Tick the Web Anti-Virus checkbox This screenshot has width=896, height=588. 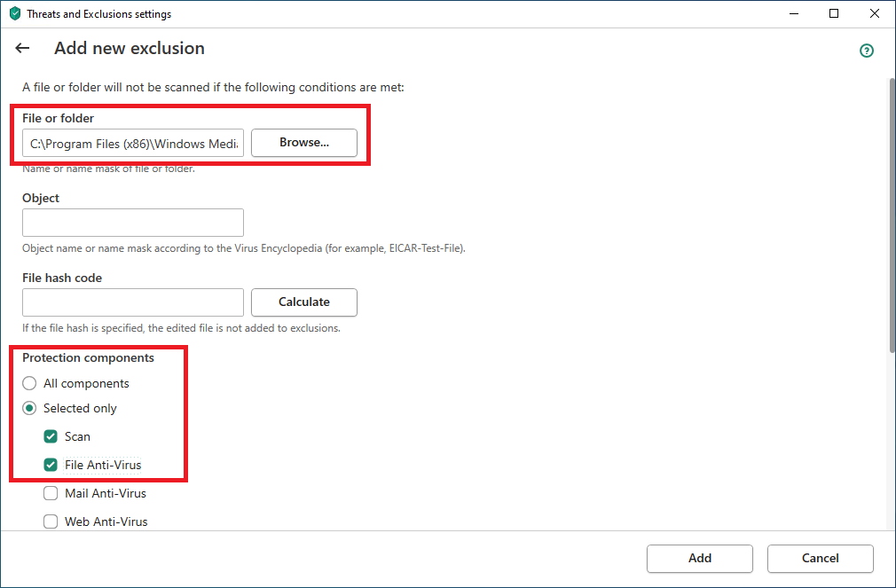51,521
